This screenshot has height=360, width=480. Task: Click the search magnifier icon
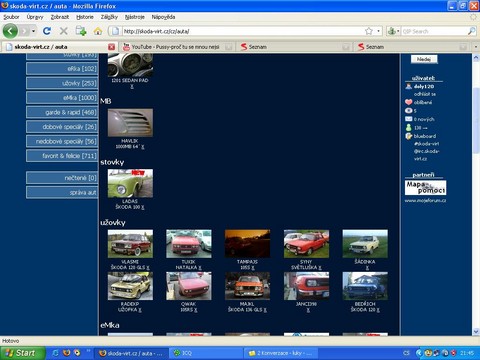[471, 31]
